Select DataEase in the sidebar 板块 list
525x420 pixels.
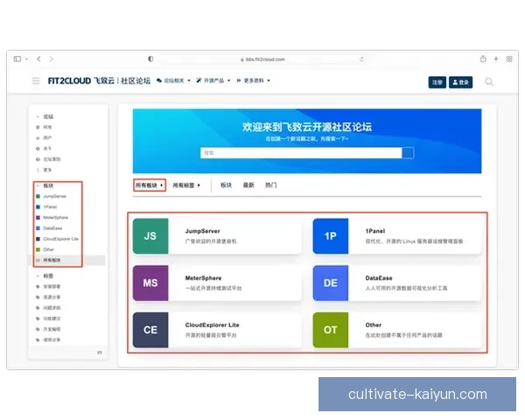[x=52, y=228]
